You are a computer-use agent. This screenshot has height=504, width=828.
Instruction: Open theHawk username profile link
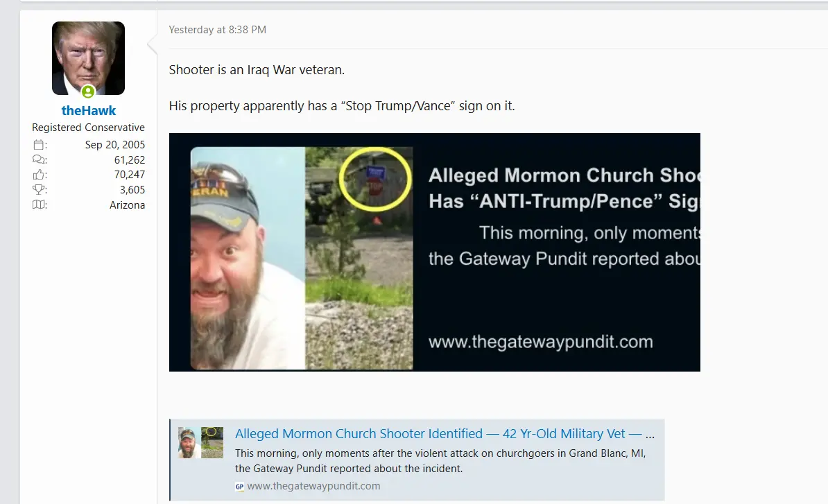pyautogui.click(x=88, y=110)
